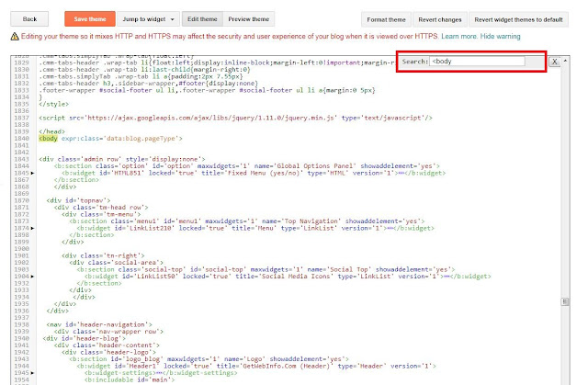Image resolution: width=588 pixels, height=385 pixels.
Task: Click the HTML851 Fixed Menu widget line
Action: 254,173
